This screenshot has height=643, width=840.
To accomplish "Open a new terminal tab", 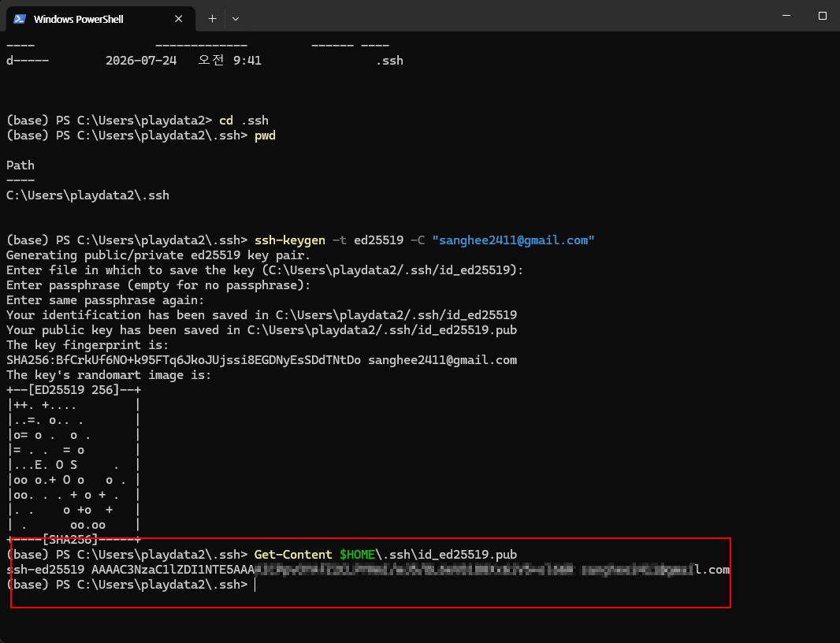I will pos(212,19).
